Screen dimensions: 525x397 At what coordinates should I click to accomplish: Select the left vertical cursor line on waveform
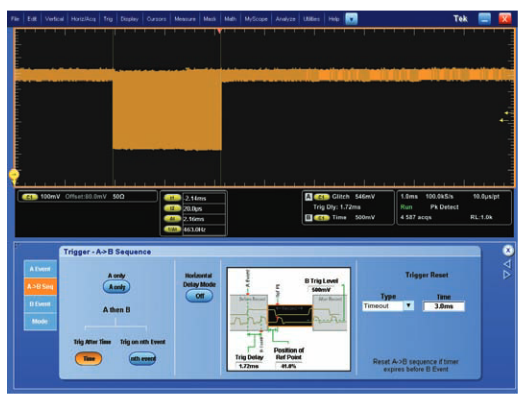click(113, 107)
